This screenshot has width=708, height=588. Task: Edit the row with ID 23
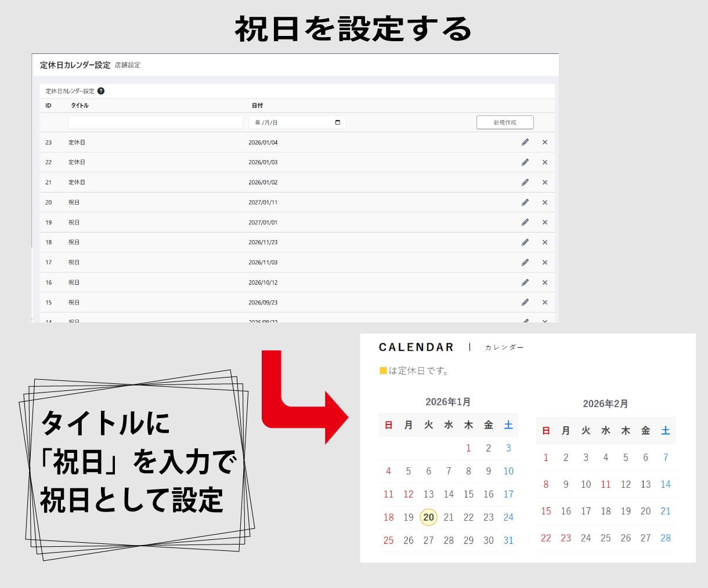click(x=525, y=142)
